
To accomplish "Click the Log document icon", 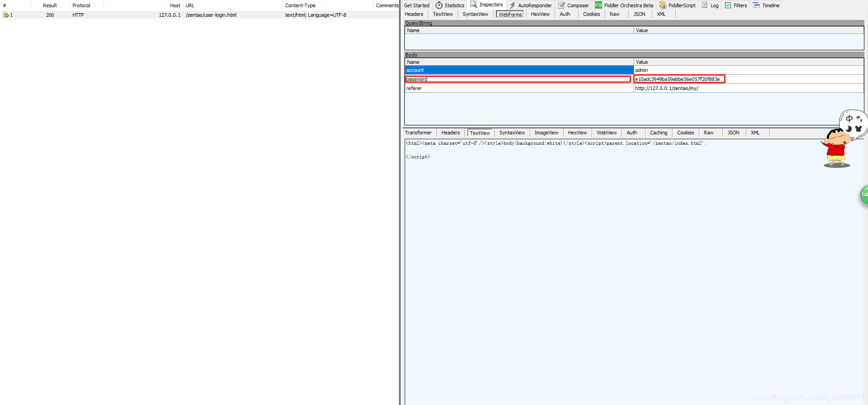I will (x=704, y=5).
